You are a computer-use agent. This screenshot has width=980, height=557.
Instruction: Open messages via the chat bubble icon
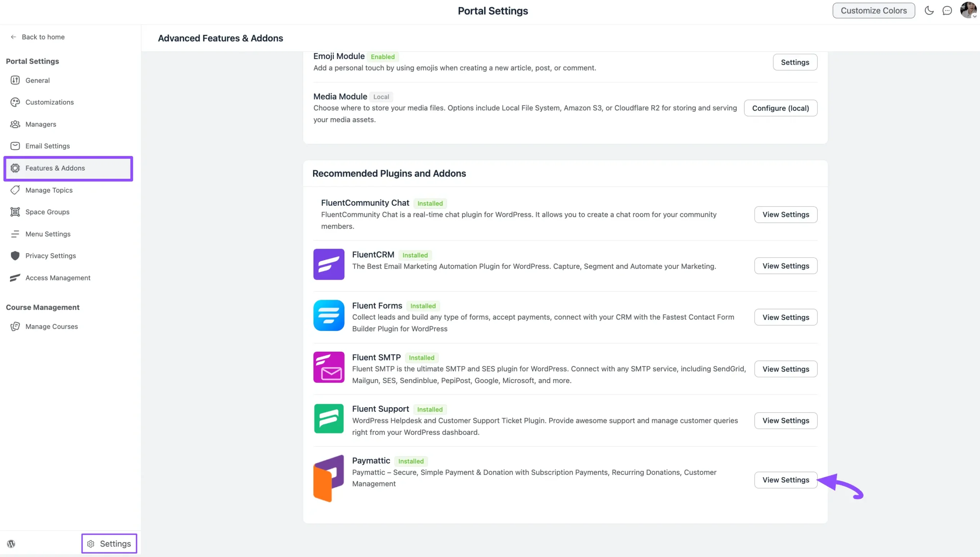947,11
